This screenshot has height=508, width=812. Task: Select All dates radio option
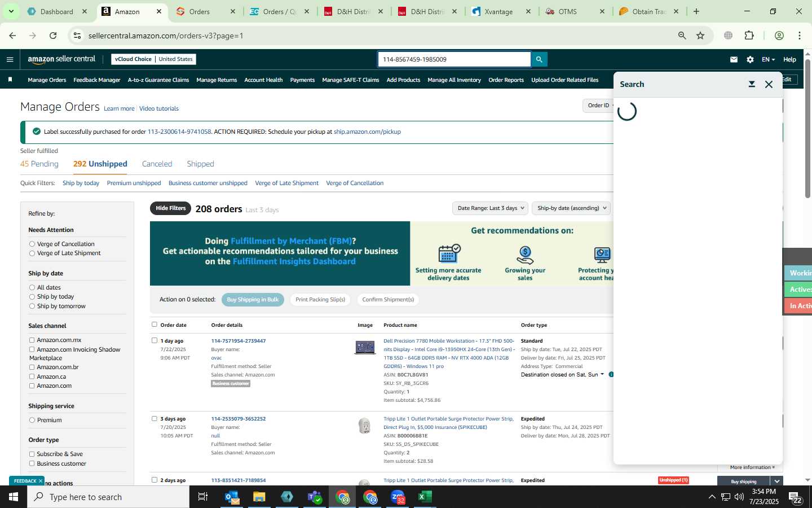pyautogui.click(x=32, y=287)
